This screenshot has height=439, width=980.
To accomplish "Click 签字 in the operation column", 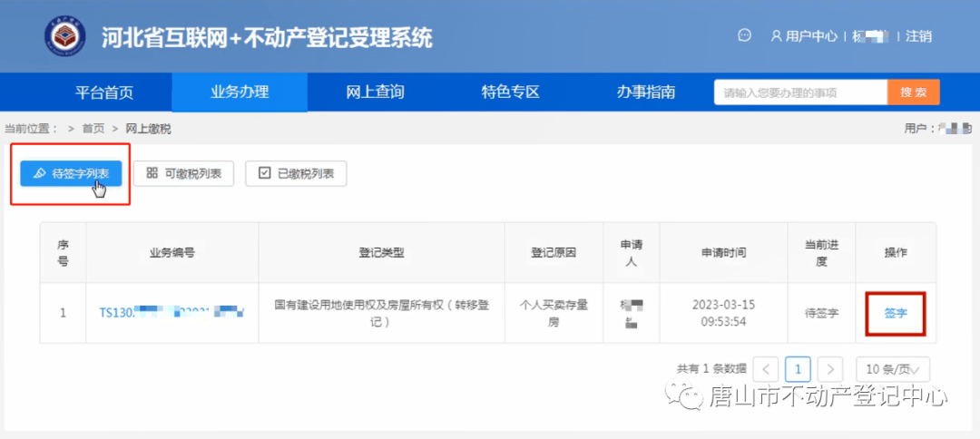I will point(896,313).
